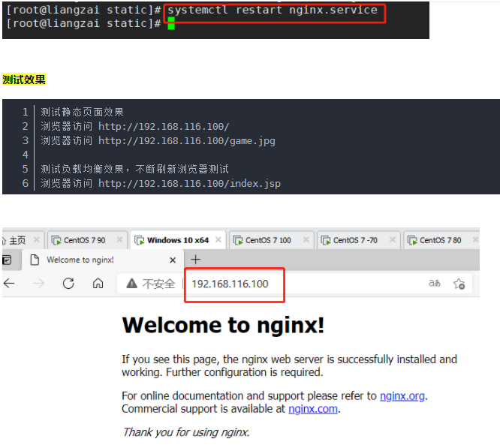Open the read aloud / translate icon
This screenshot has height=448, width=500.
pyautogui.click(x=435, y=283)
